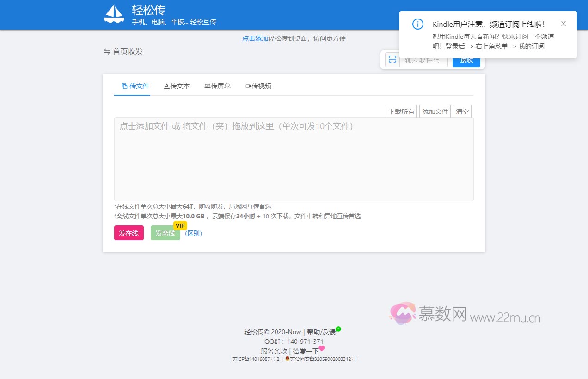Click the blue info icon in notification
588x379 pixels.
click(x=417, y=24)
